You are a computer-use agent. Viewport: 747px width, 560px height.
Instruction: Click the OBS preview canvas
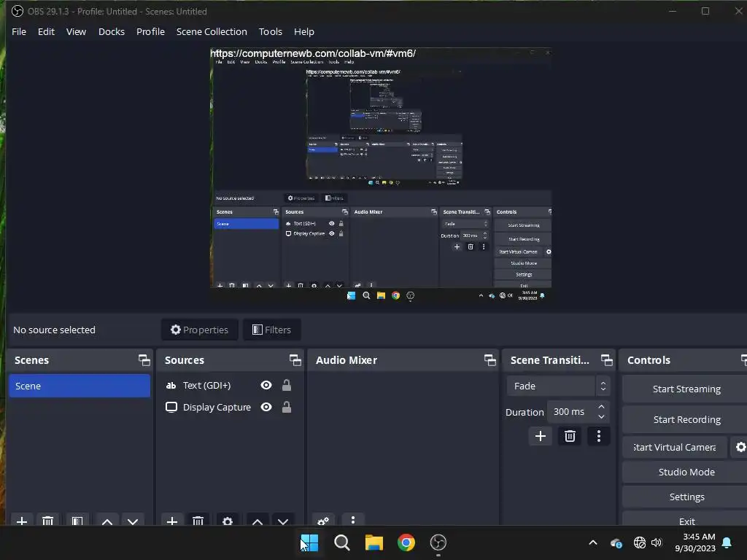point(381,175)
